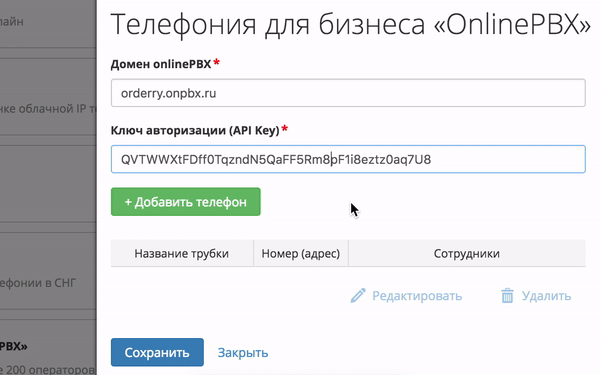The image size is (600, 375).
Task: Click the pencil icon next to Редактировать
Action: pos(358,296)
